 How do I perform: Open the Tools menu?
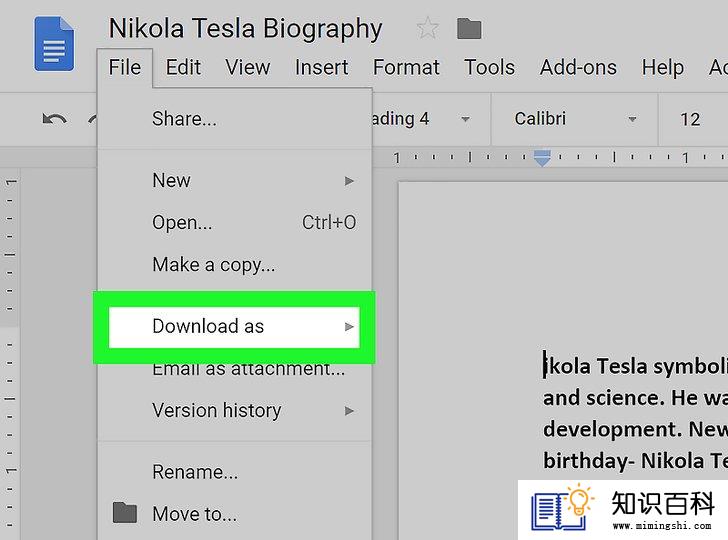tap(489, 67)
